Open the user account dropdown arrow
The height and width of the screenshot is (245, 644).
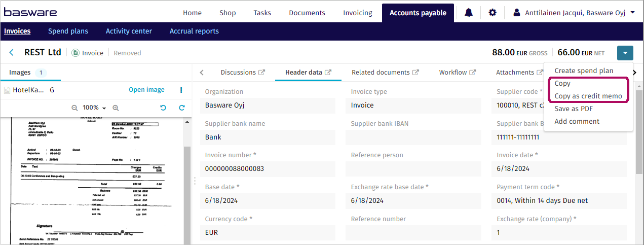pos(633,13)
